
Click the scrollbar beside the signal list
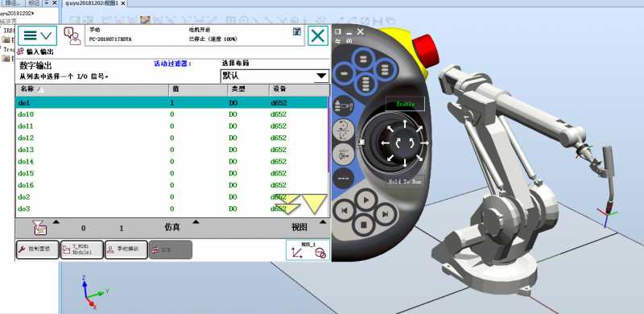click(328, 134)
